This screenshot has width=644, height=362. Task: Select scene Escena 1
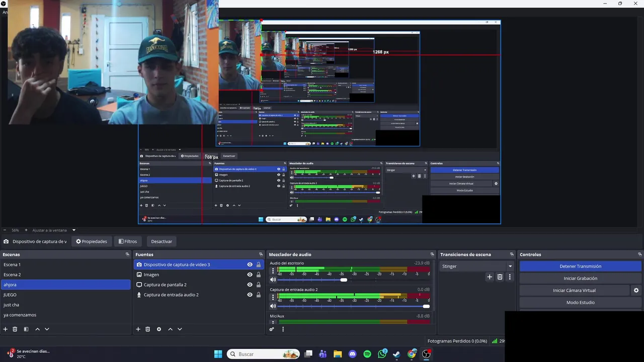[x=66, y=264]
